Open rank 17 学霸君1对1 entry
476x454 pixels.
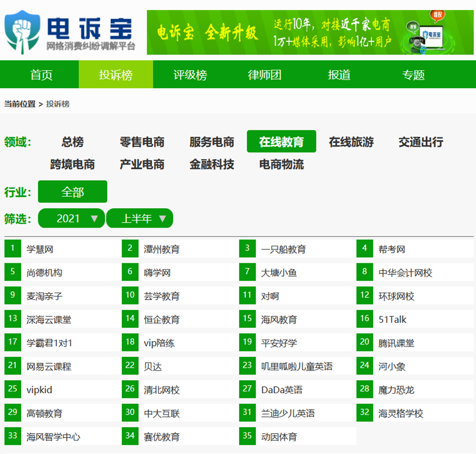click(63, 342)
